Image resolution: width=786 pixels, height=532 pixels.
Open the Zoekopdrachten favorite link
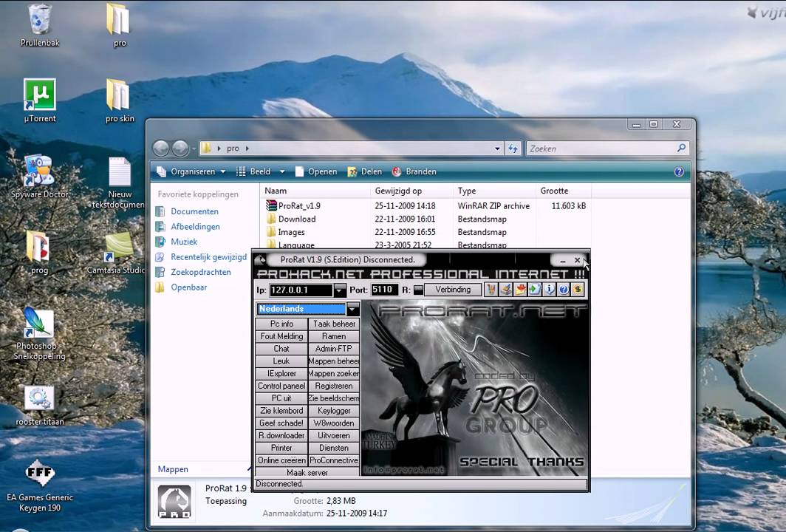pyautogui.click(x=200, y=272)
